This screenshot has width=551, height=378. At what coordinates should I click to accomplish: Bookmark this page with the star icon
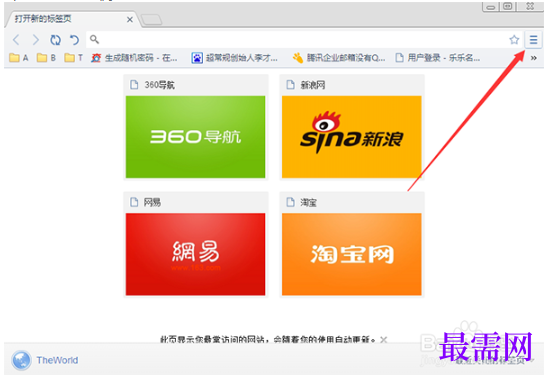514,40
